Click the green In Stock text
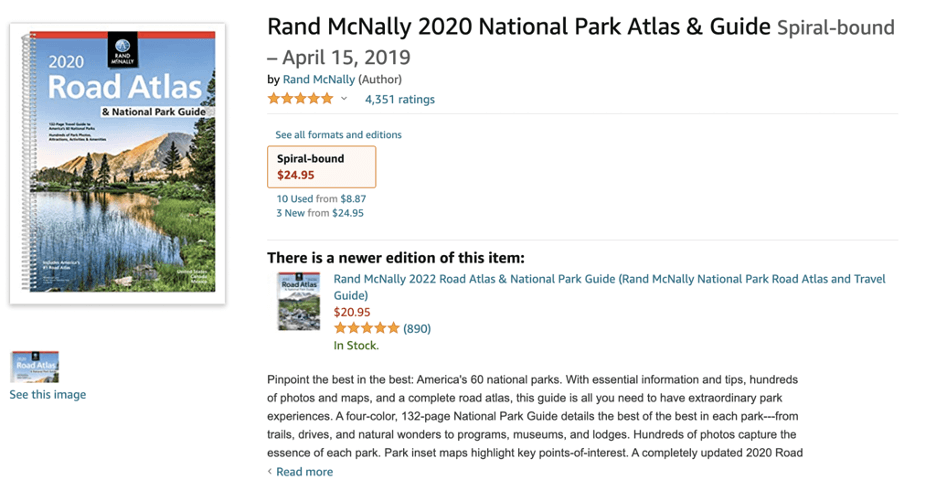Image resolution: width=936 pixels, height=480 pixels. [356, 346]
